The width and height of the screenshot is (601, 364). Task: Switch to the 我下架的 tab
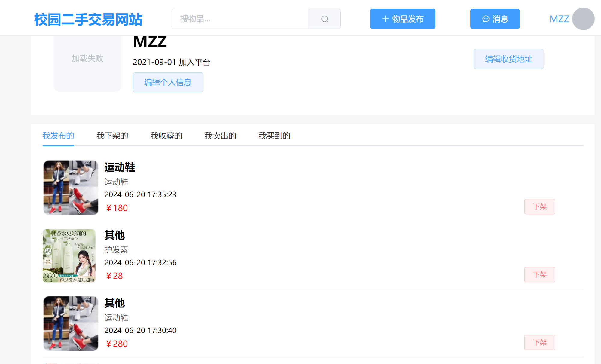coord(112,136)
